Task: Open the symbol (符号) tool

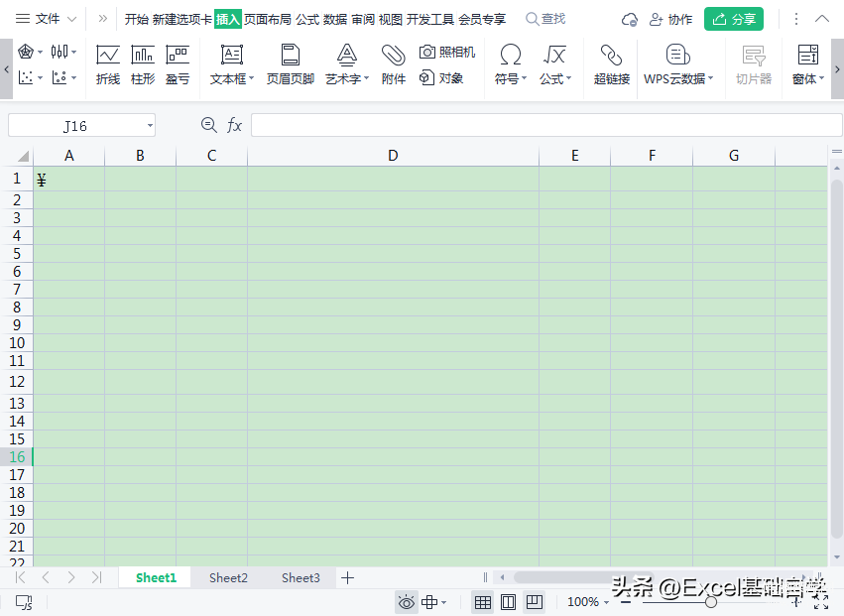Action: point(511,65)
